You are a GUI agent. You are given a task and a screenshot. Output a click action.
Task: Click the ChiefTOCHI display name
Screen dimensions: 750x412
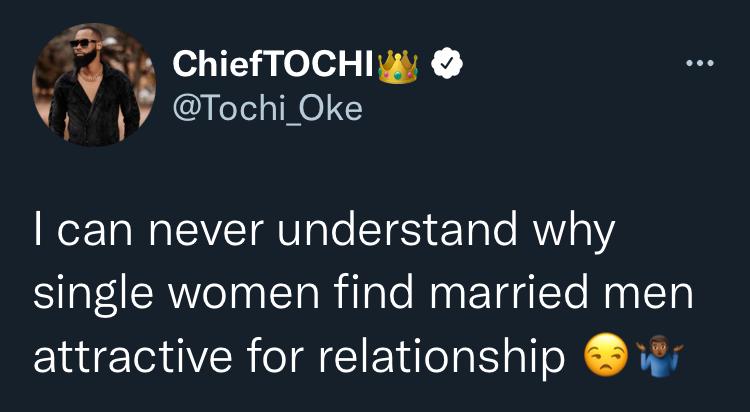[274, 65]
